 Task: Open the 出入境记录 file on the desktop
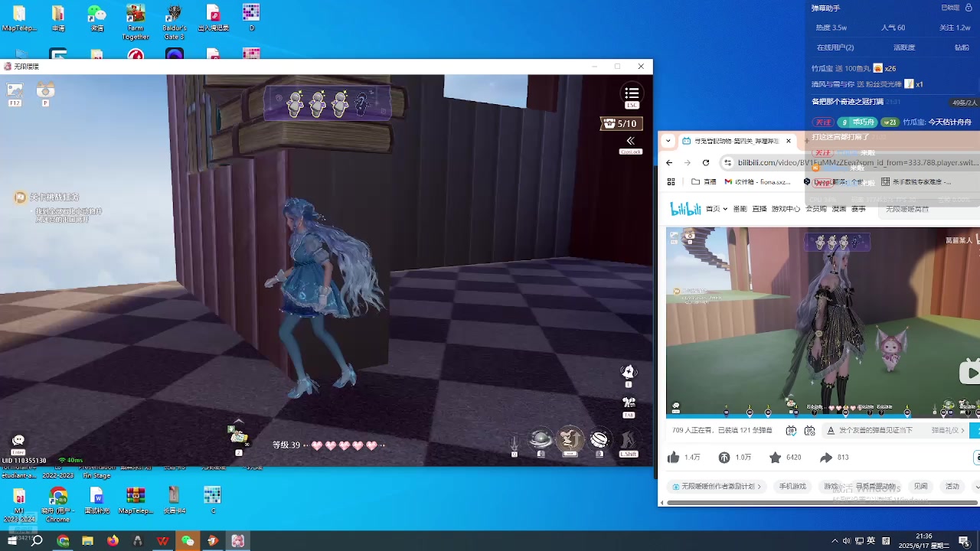[213, 18]
